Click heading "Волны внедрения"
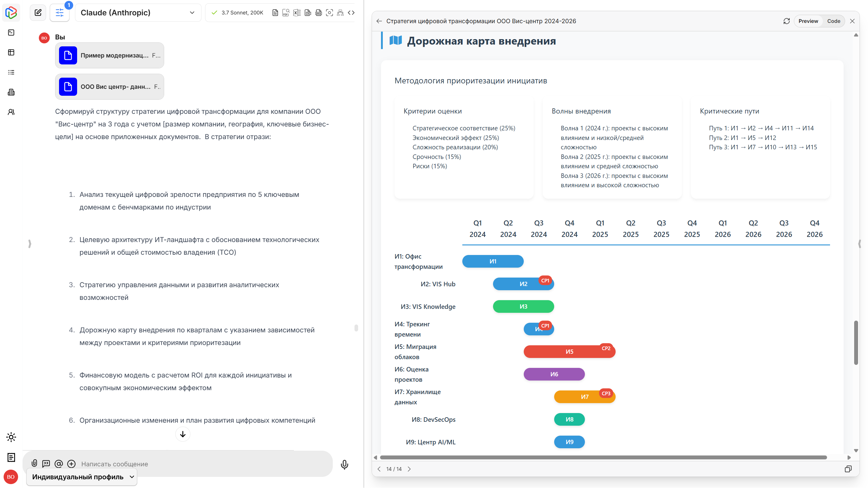 click(x=581, y=111)
